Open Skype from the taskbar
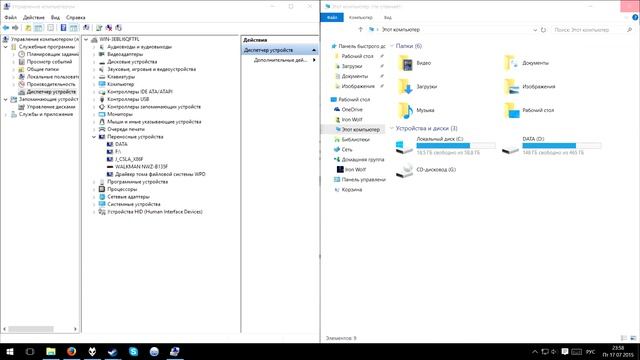This screenshot has height=360, width=640. click(x=133, y=351)
